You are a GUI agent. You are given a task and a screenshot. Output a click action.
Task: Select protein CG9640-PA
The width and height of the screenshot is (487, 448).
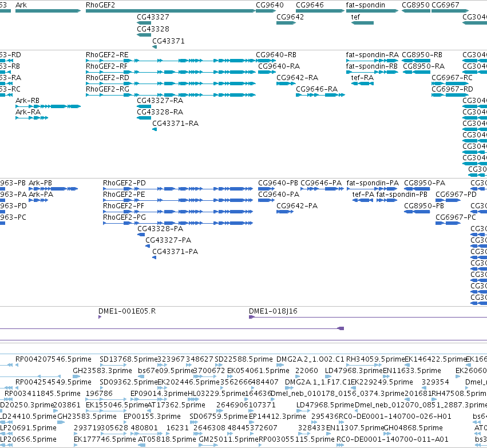click(267, 200)
